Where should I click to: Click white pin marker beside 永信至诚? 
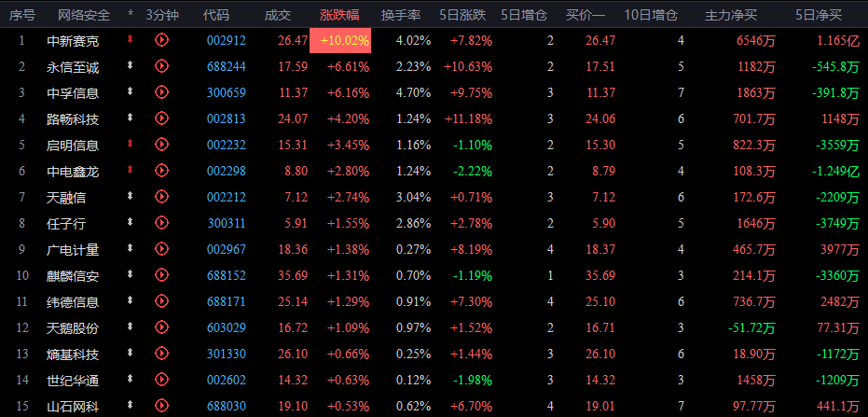131,64
